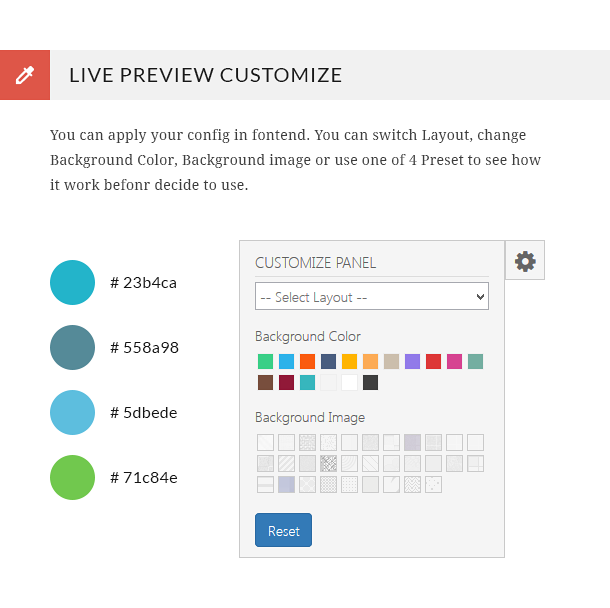Select the slate blue circle for #558a98
This screenshot has width=610, height=608.
coord(72,348)
